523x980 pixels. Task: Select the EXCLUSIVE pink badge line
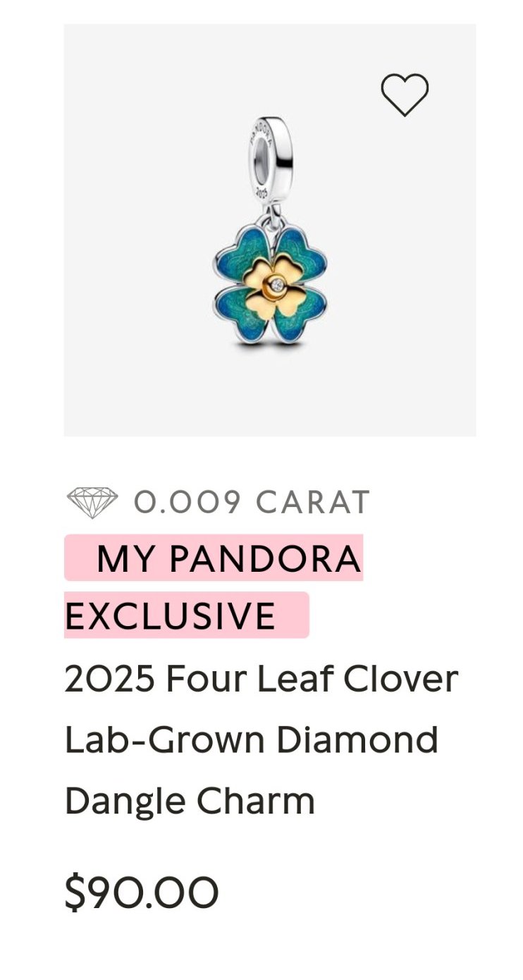click(x=171, y=615)
